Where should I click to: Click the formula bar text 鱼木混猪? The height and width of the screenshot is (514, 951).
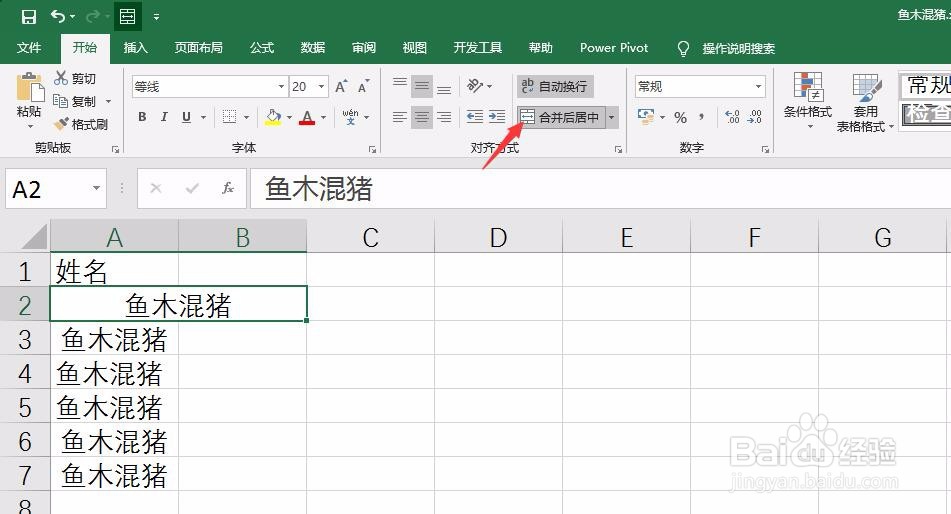click(x=318, y=189)
